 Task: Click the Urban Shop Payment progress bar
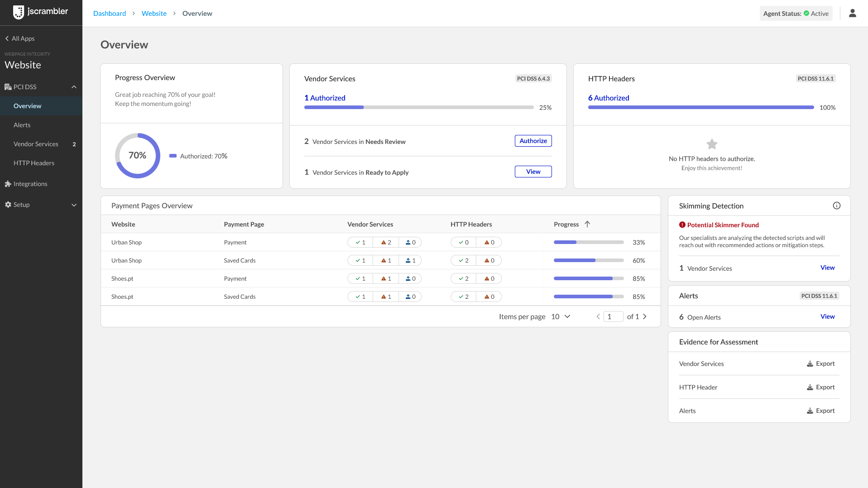588,243
